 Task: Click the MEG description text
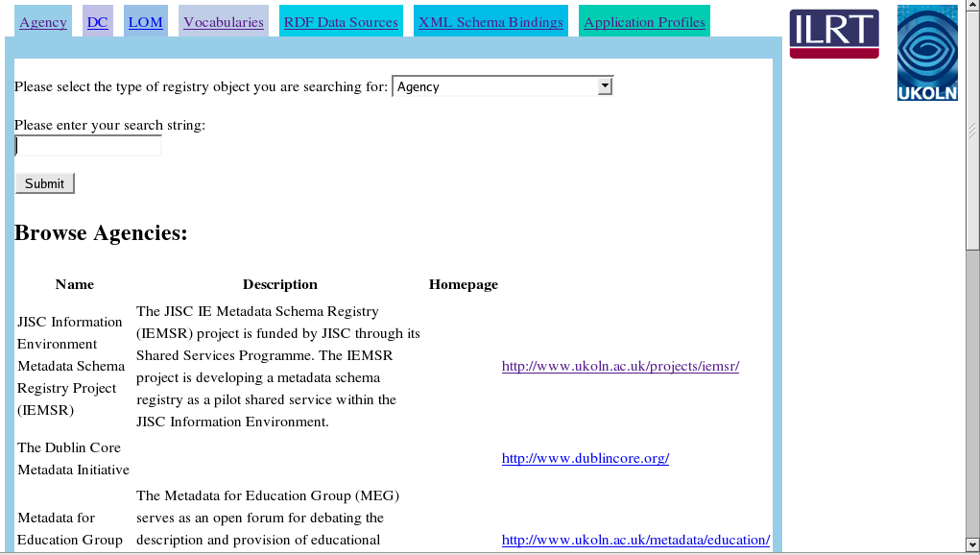268,518
